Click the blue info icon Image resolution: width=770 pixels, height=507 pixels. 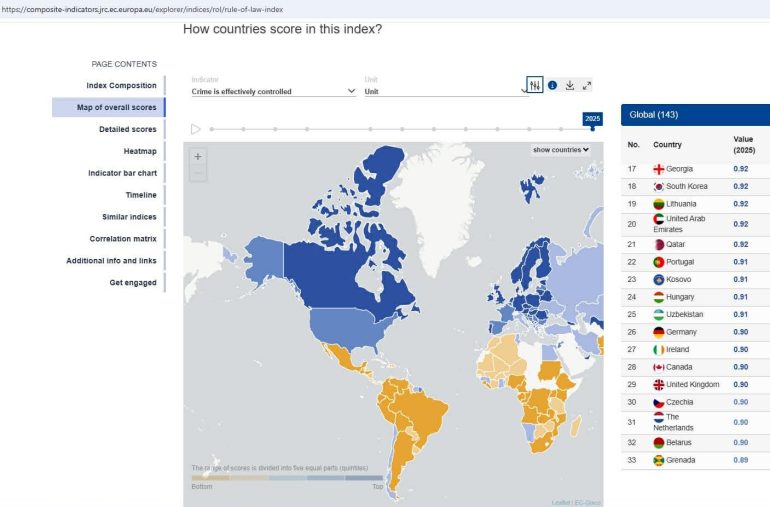tap(552, 86)
